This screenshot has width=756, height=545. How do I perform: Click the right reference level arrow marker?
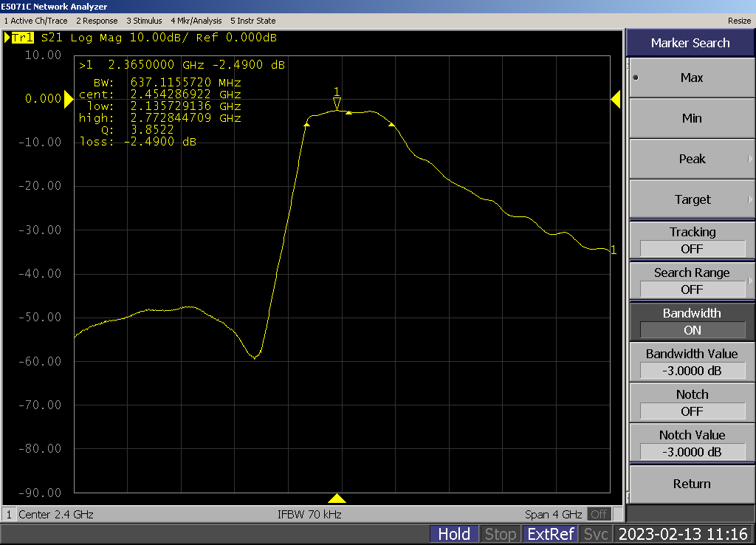[x=615, y=99]
